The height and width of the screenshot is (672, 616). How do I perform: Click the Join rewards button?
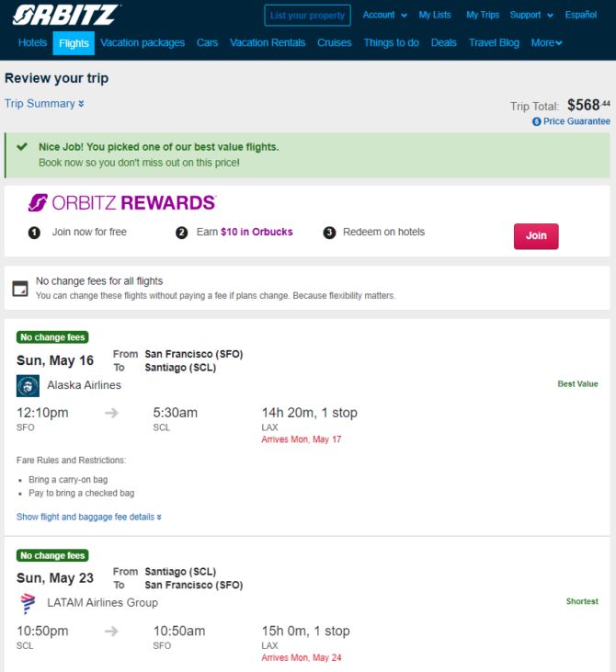pyautogui.click(x=536, y=236)
